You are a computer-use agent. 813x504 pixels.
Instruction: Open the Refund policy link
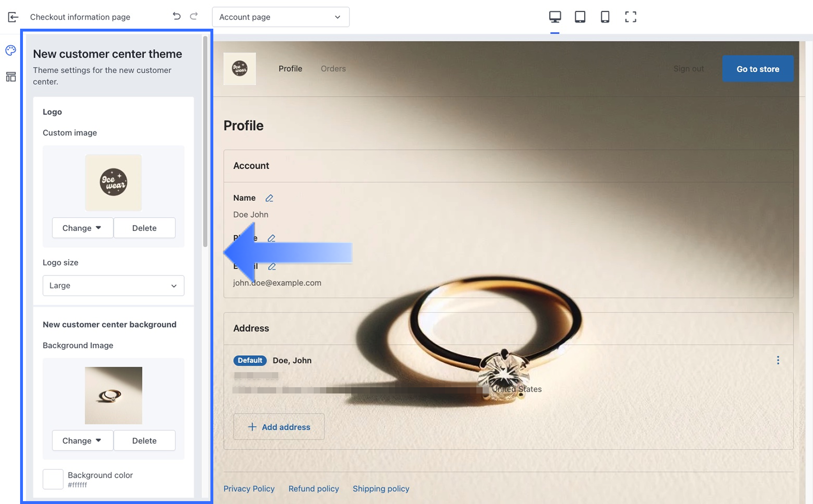tap(313, 489)
